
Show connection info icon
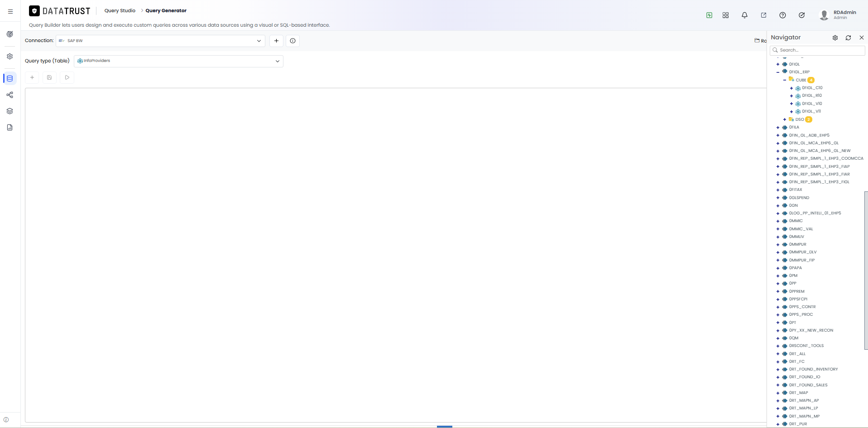pyautogui.click(x=293, y=41)
